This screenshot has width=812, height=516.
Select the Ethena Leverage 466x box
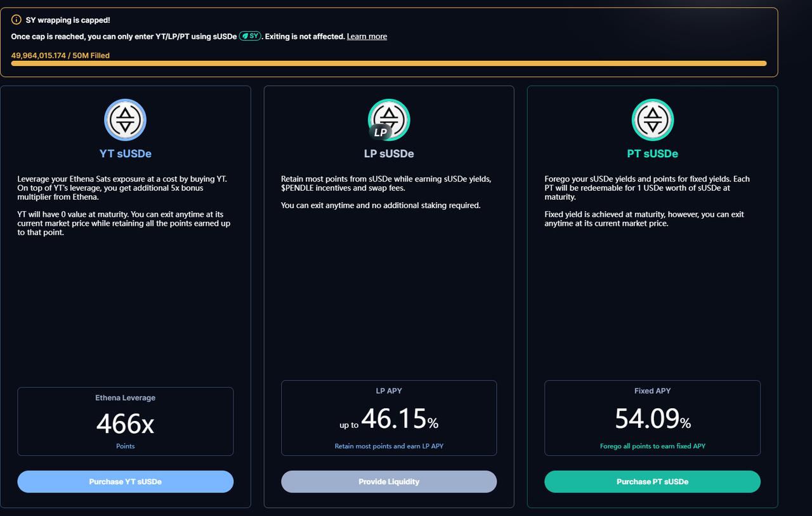coord(126,422)
